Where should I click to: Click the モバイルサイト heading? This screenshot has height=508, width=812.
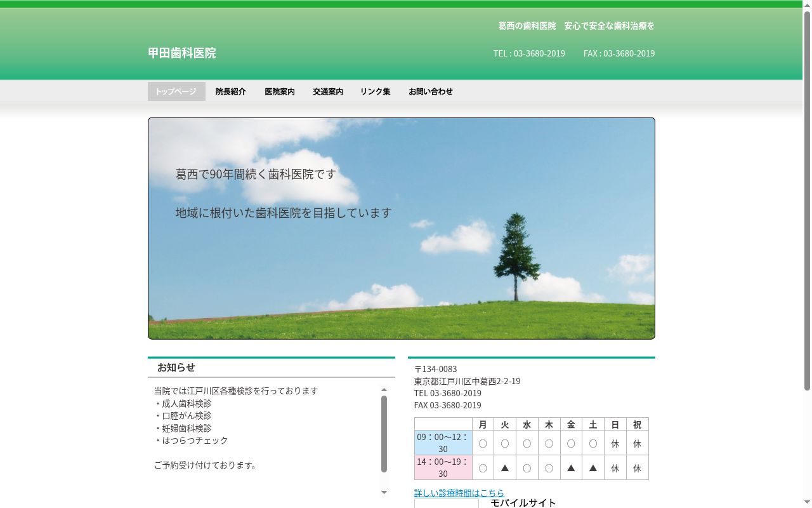click(x=523, y=503)
